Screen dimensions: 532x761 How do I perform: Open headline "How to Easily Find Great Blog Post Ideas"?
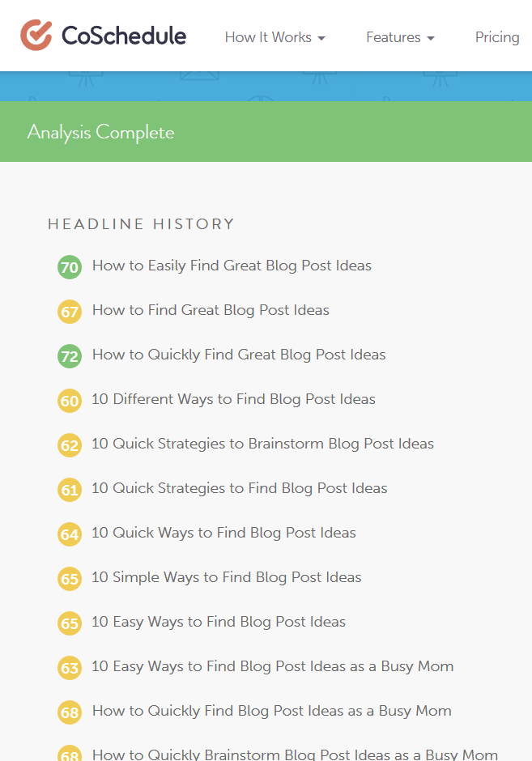click(x=232, y=266)
